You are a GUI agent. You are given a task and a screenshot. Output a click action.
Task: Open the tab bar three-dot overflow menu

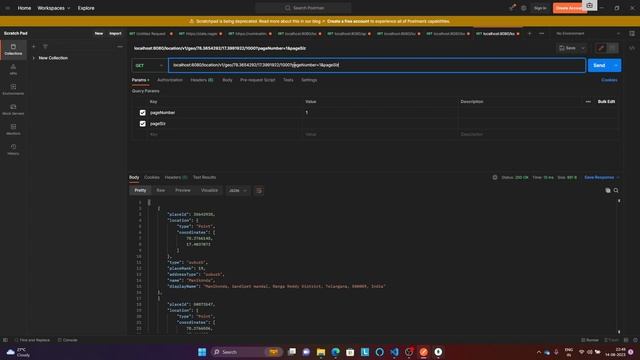(542, 33)
